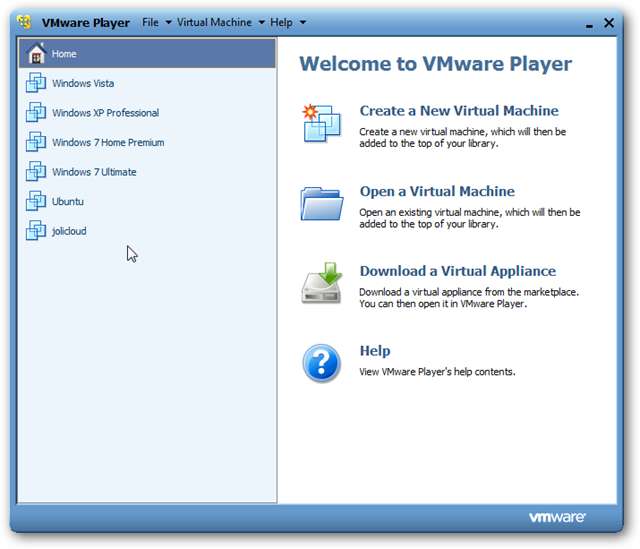The width and height of the screenshot is (640, 549).
Task: Click the Home house icon in library
Action: pos(36,54)
